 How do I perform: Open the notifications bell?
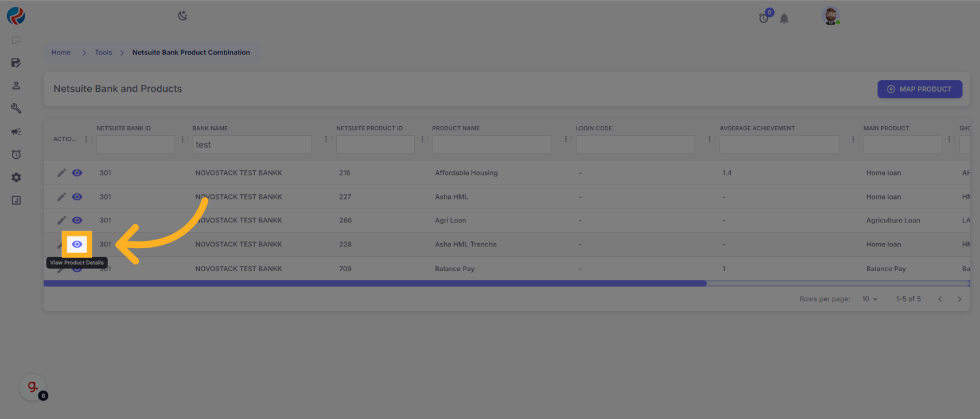pyautogui.click(x=784, y=19)
